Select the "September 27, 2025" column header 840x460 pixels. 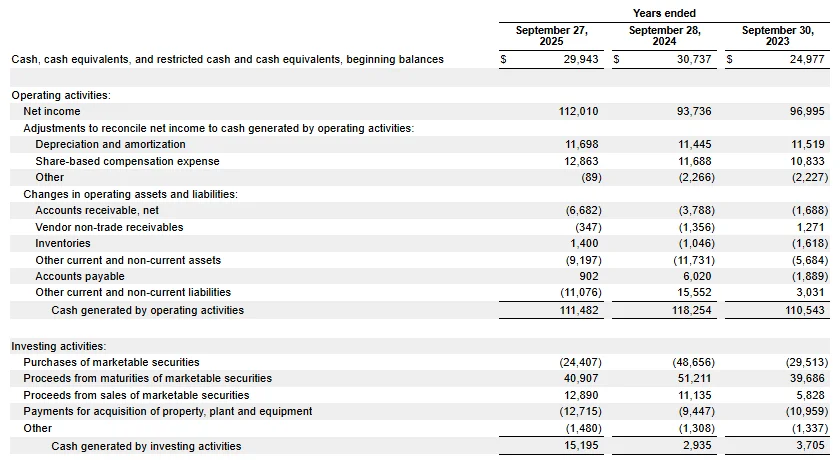(551, 36)
